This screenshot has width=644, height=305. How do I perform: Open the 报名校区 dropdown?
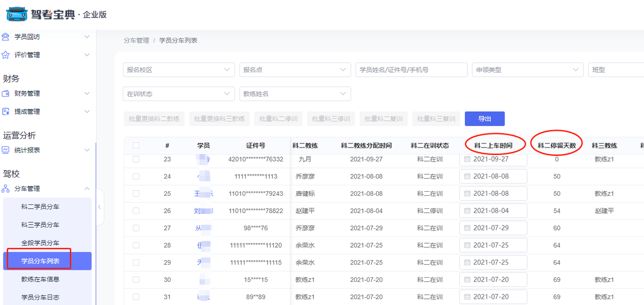[179, 70]
